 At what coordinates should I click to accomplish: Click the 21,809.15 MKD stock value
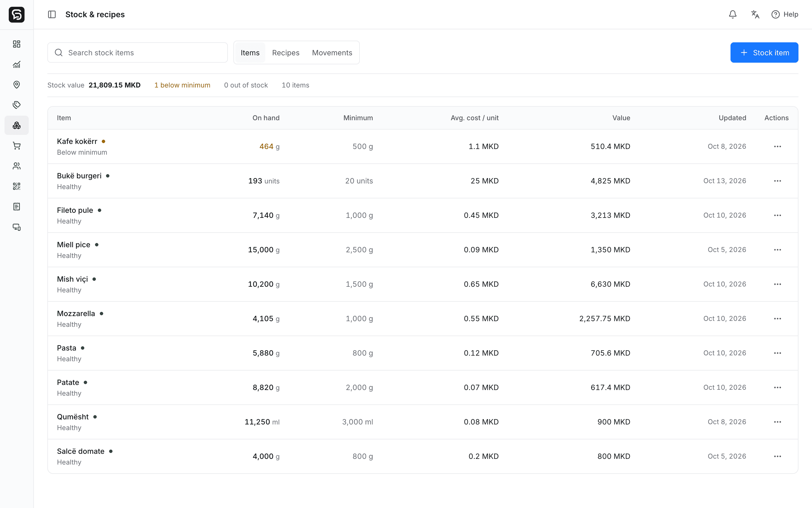[114, 85]
